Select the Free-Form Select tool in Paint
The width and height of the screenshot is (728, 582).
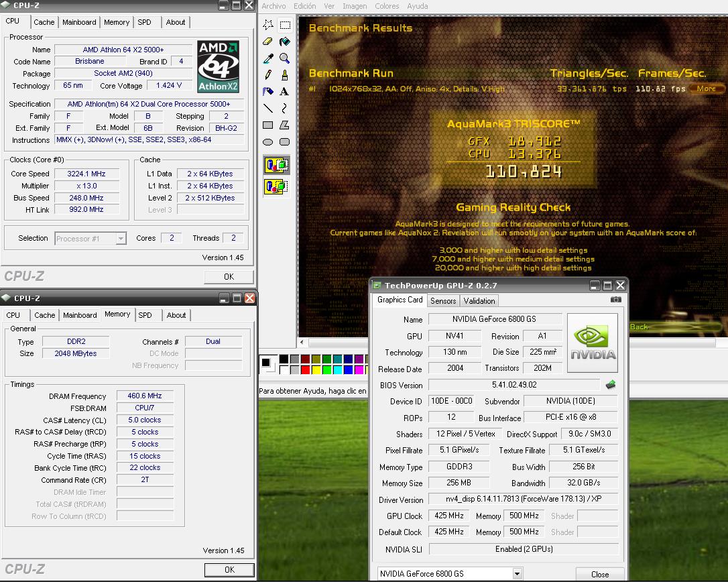point(268,25)
